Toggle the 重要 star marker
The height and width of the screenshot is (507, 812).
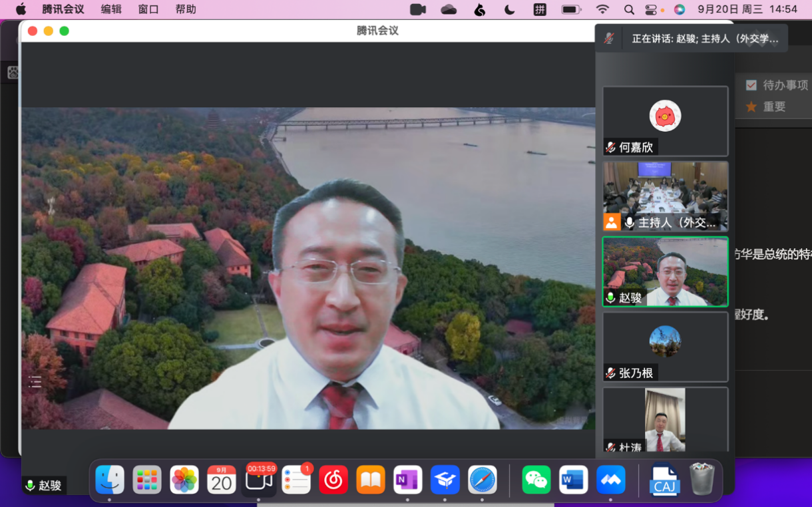coord(751,106)
